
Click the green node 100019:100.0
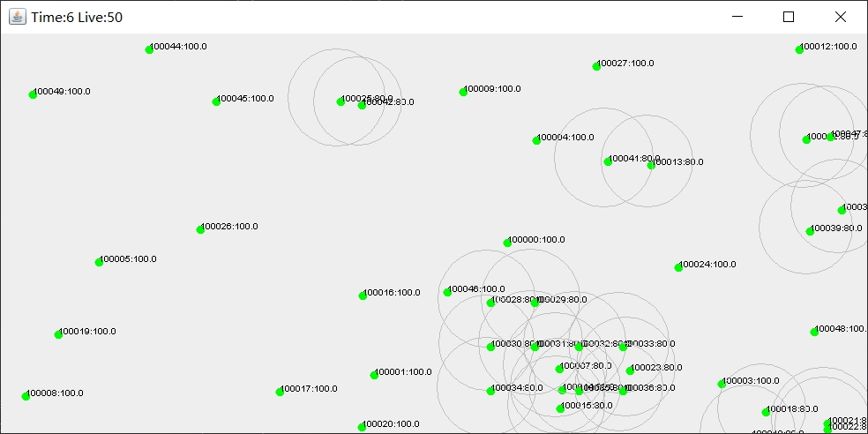pos(58,334)
